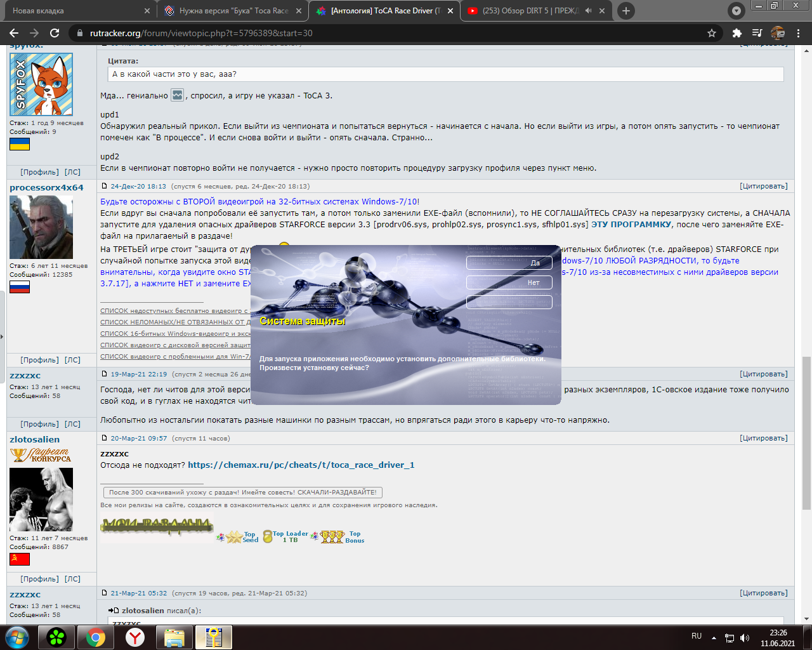Open the Chrome extensions puzzle icon

click(x=737, y=33)
